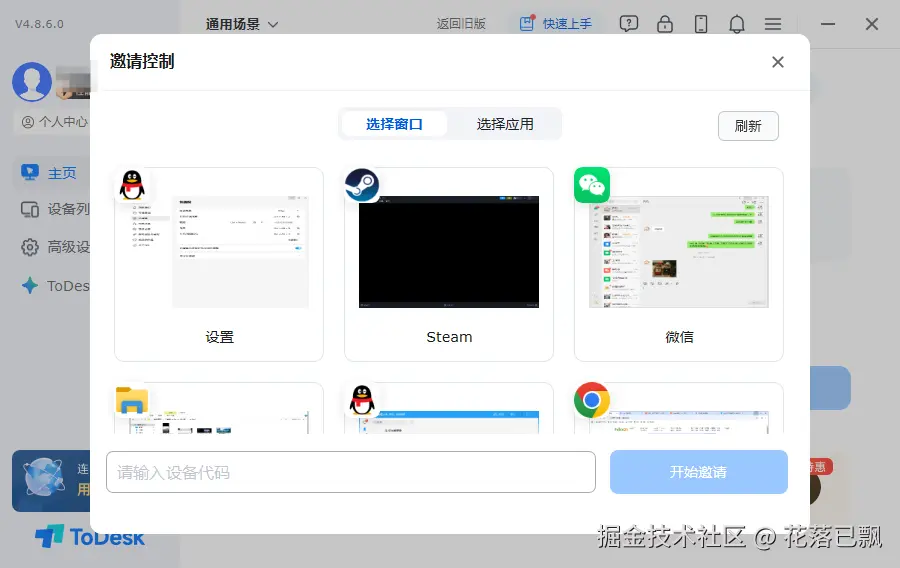The height and width of the screenshot is (568, 900).
Task: Switch to the 选择窗口 tab
Action: 394,124
